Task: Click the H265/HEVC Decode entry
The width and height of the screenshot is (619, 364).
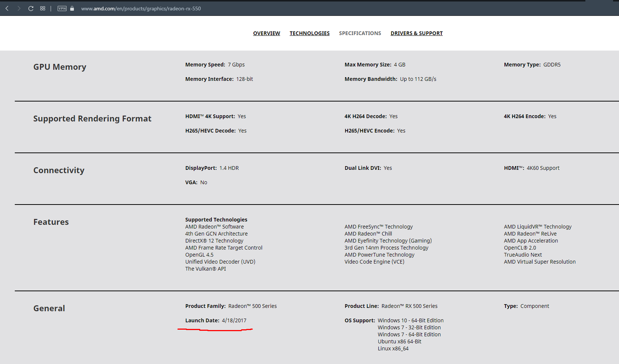Action: (216, 131)
